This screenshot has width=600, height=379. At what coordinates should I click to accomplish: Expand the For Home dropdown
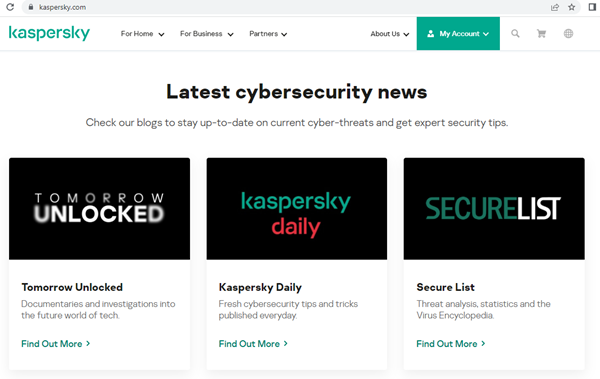142,34
